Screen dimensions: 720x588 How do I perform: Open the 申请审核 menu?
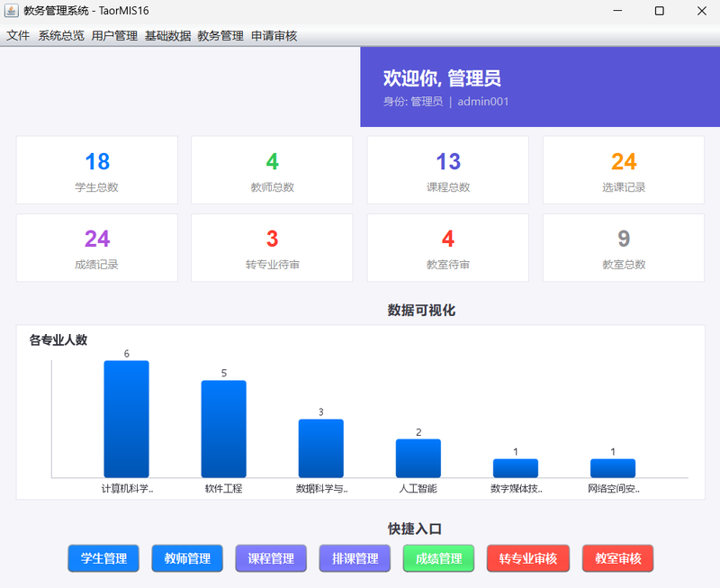[274, 35]
